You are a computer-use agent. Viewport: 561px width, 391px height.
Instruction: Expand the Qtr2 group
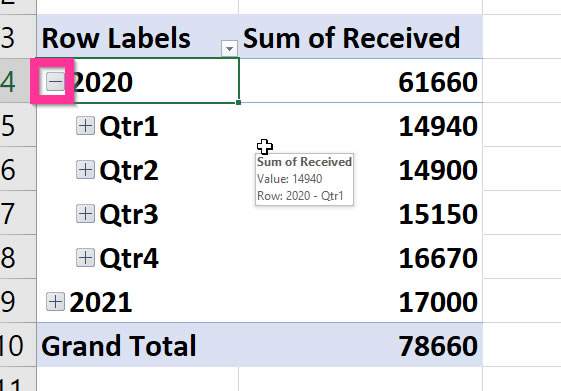[86, 170]
